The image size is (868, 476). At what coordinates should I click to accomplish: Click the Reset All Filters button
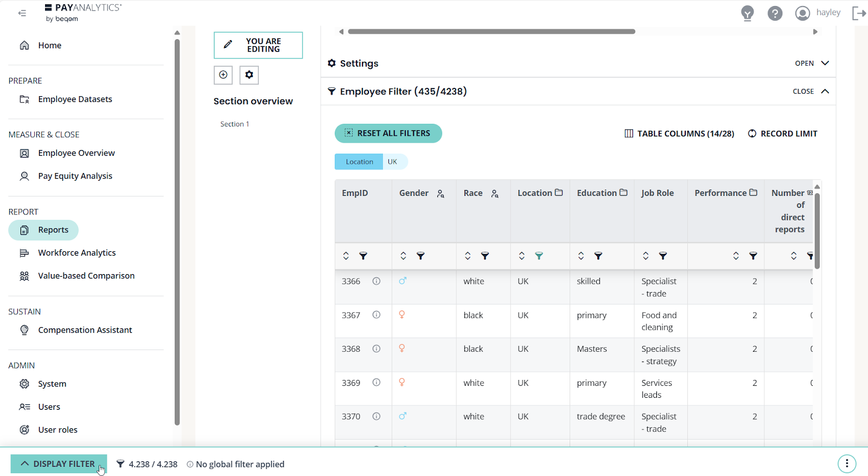[388, 134]
